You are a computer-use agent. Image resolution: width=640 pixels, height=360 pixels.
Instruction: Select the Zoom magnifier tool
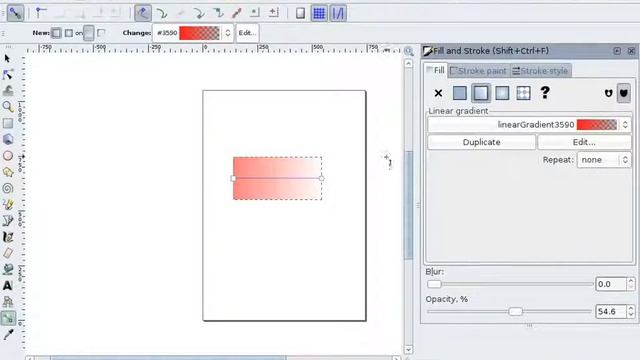8,107
